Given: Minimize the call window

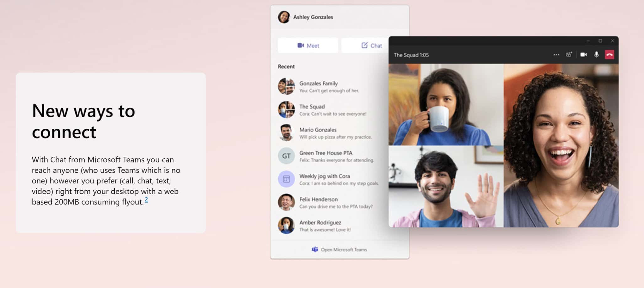Looking at the screenshot, I should click(588, 41).
